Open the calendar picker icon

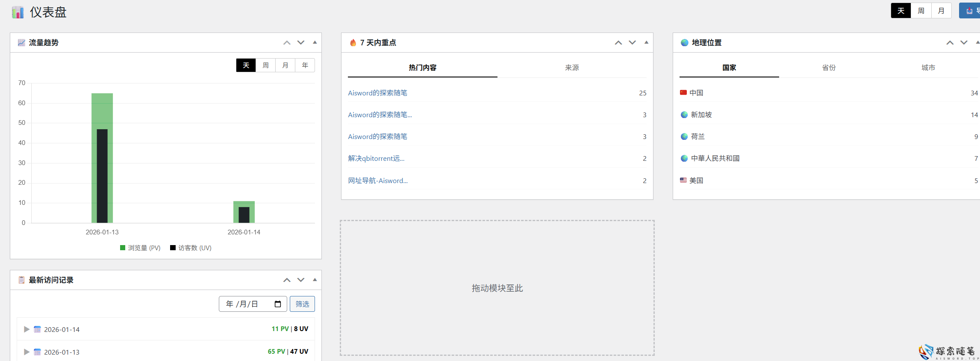click(x=278, y=304)
